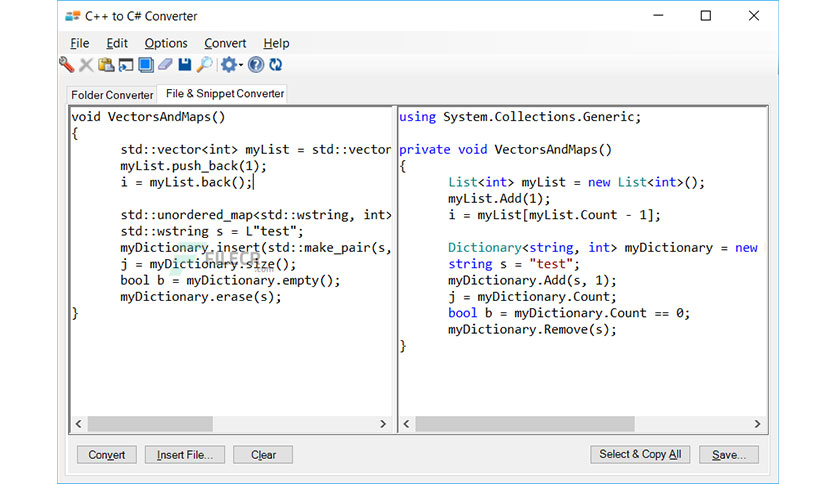The height and width of the screenshot is (484, 836).
Task: Click 'using System.Collections.Generic;' in output
Action: 520,117
